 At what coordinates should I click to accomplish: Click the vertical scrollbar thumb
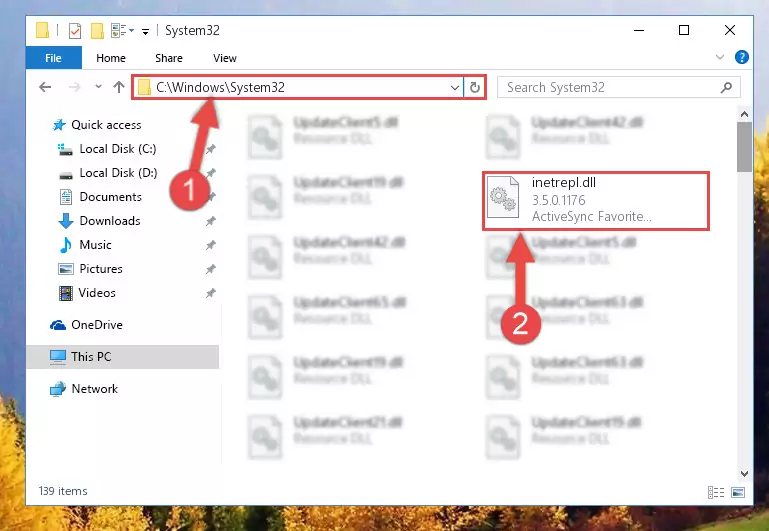pyautogui.click(x=744, y=148)
